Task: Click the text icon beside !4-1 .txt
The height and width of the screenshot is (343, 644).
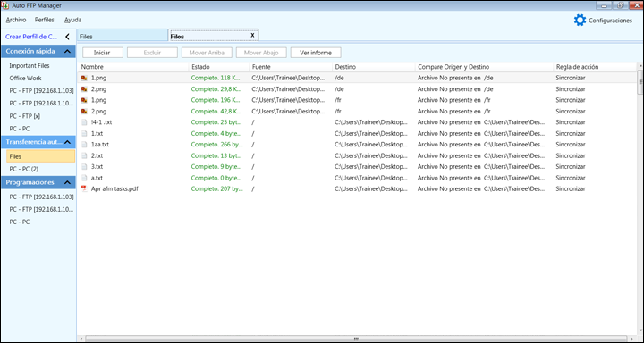Action: pyautogui.click(x=84, y=122)
